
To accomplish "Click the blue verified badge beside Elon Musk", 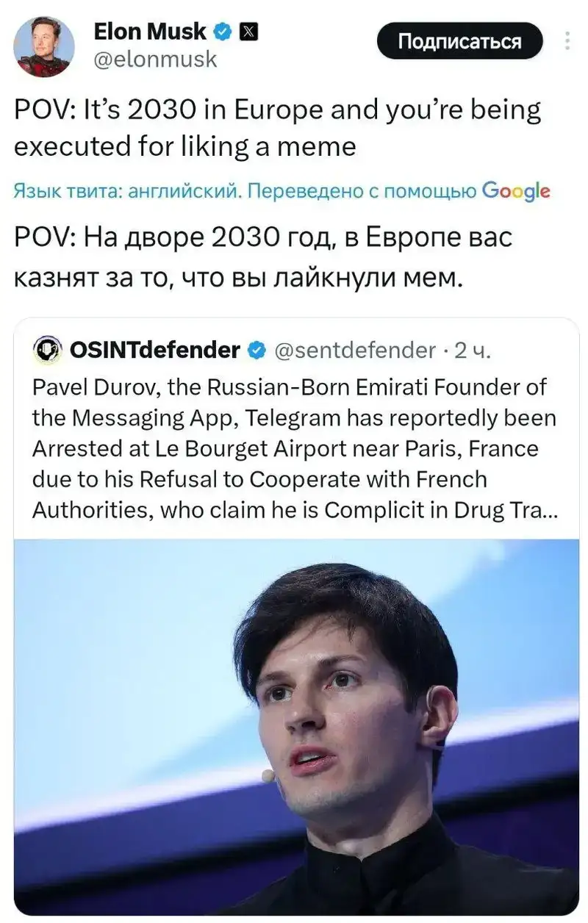I will tap(223, 32).
